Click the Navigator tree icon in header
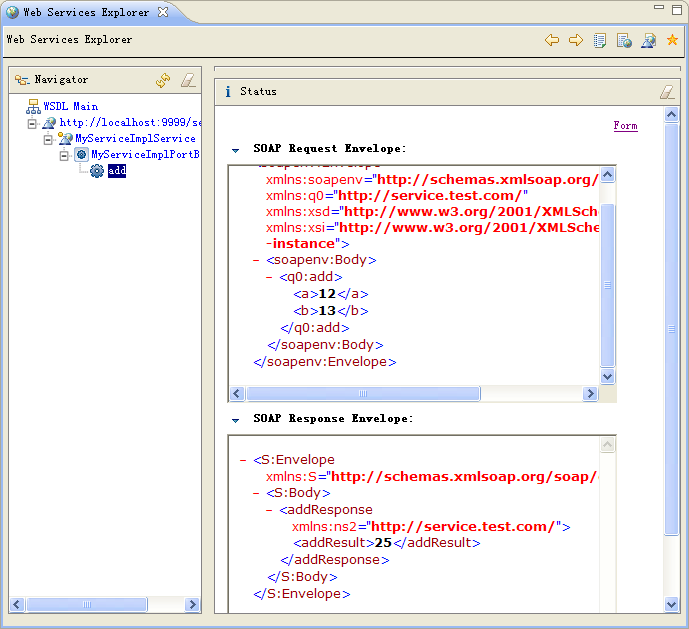 tap(22, 80)
